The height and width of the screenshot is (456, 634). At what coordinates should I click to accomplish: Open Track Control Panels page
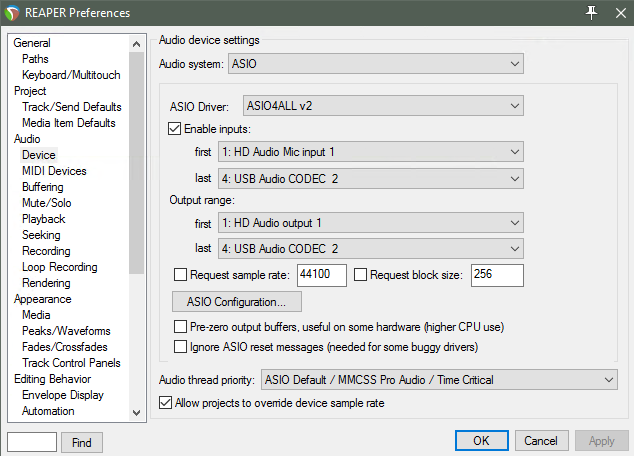[71, 363]
